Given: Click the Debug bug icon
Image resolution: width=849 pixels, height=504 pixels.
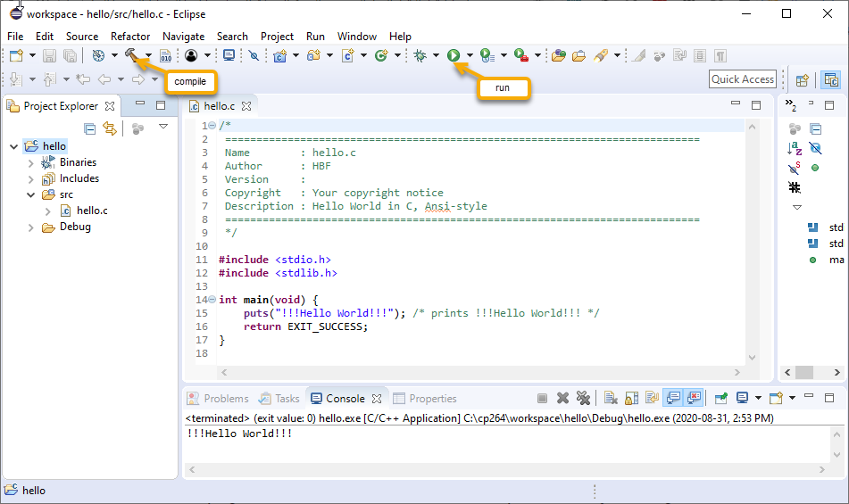Looking at the screenshot, I should [420, 55].
